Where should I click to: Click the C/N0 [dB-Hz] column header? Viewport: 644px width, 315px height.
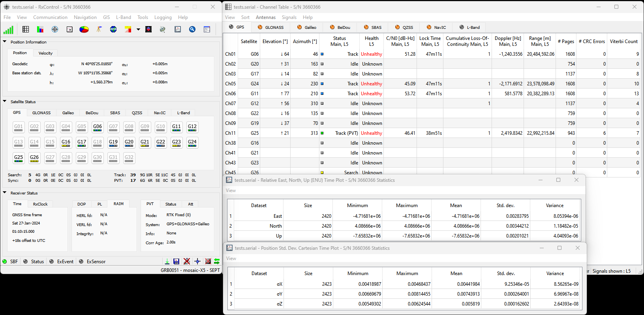tap(400, 41)
